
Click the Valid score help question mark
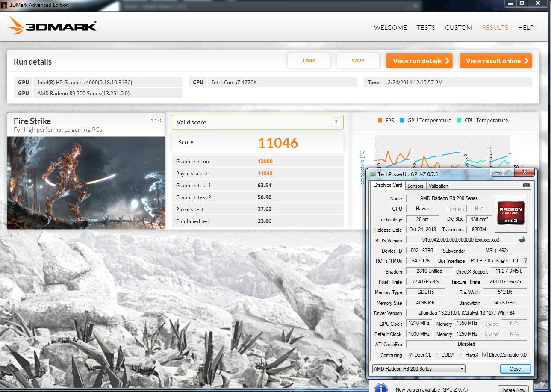coord(336,122)
